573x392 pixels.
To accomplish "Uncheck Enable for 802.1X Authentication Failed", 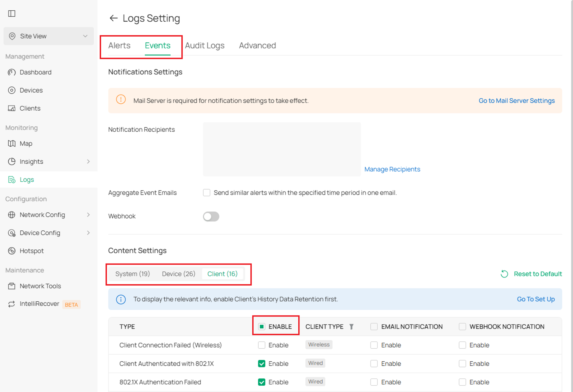I will click(261, 382).
